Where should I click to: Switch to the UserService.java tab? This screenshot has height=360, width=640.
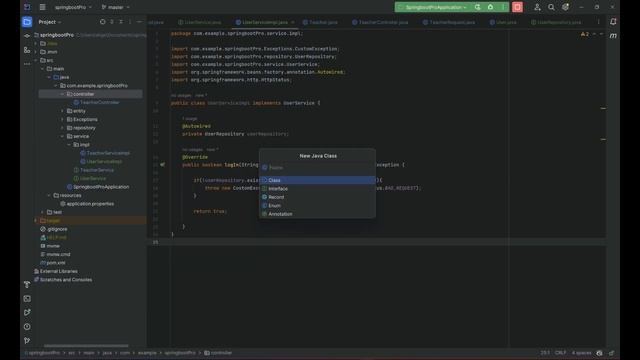coord(200,22)
